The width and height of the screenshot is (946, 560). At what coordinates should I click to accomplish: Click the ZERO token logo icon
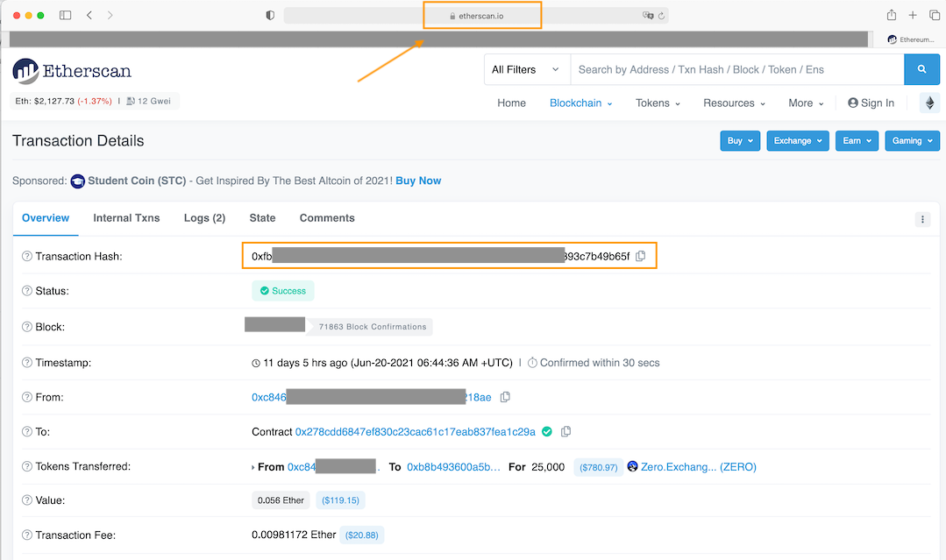point(632,466)
